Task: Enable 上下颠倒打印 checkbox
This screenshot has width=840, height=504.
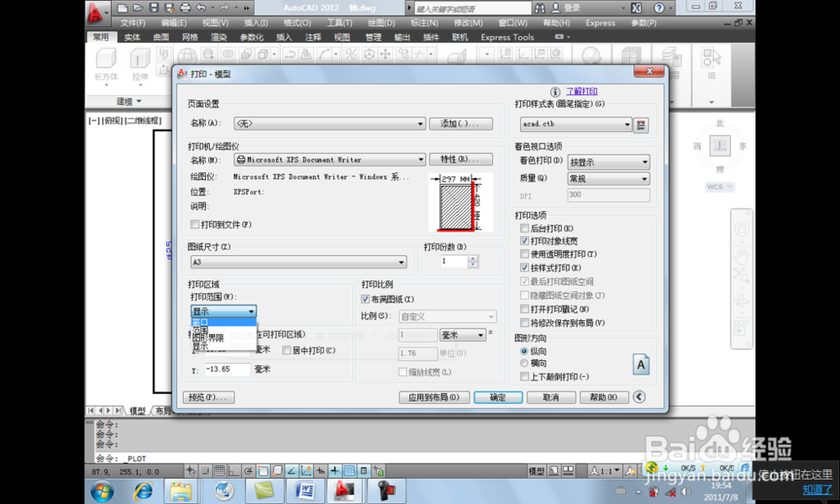Action: click(x=524, y=377)
